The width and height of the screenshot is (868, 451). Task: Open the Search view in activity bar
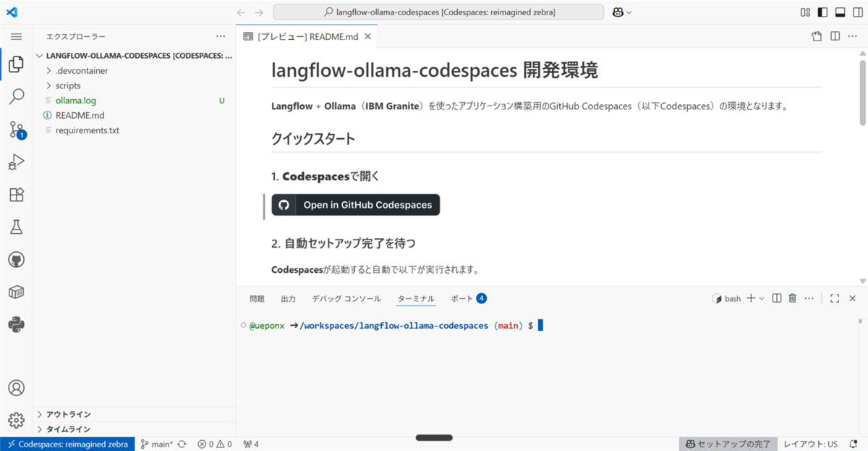point(16,97)
